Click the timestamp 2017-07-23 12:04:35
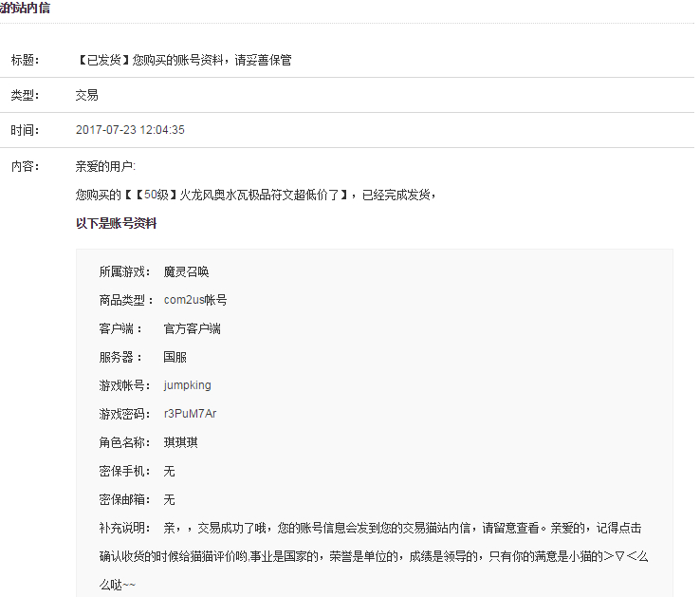 pyautogui.click(x=130, y=130)
